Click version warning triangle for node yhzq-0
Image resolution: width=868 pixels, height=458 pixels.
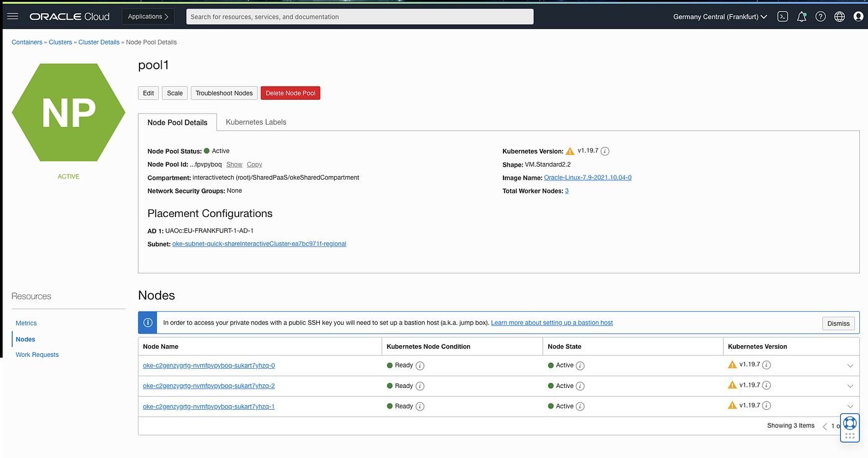point(732,365)
